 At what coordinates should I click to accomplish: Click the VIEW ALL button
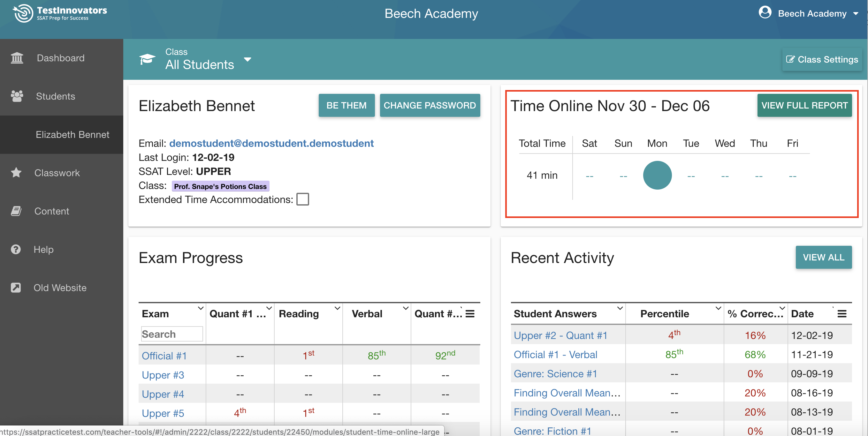[x=824, y=257]
